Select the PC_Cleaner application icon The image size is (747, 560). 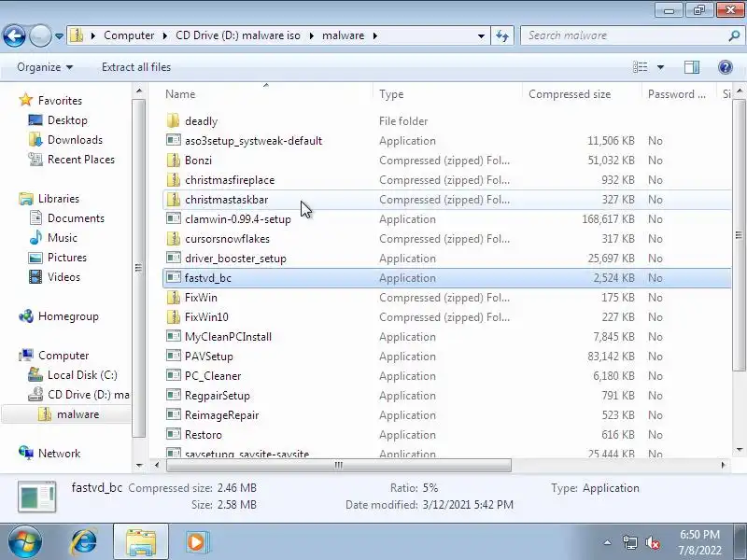[x=174, y=376]
